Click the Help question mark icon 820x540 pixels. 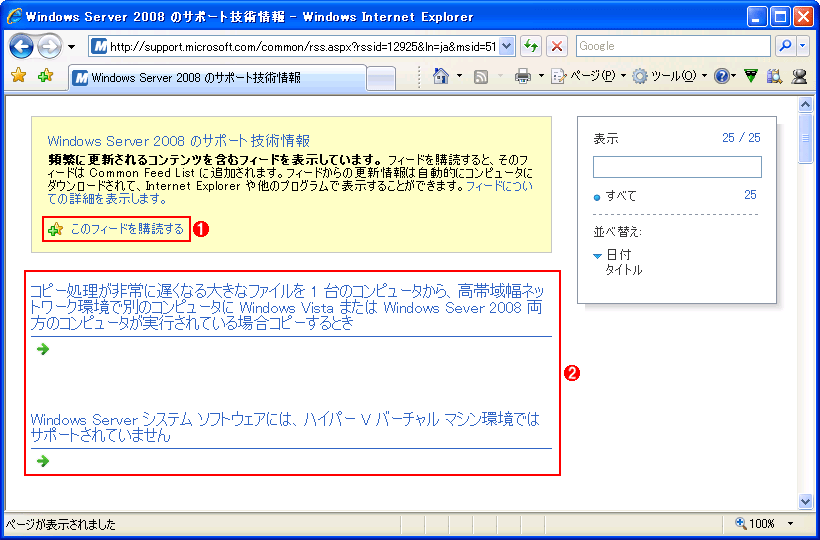722,76
